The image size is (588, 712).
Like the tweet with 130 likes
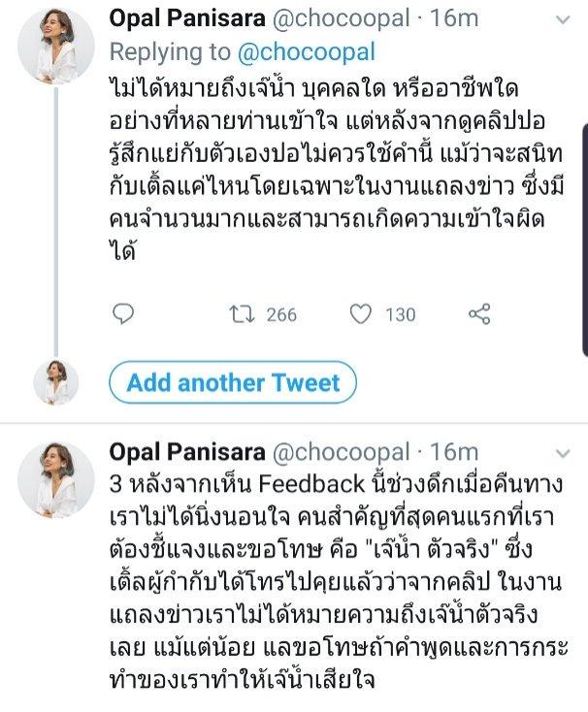(x=359, y=313)
